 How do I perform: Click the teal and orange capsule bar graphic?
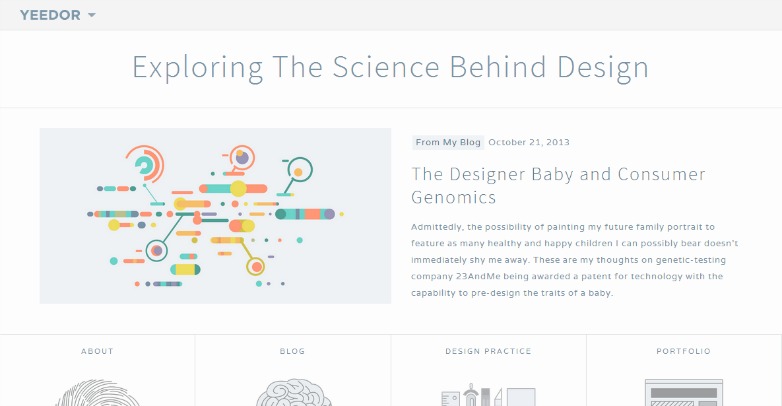[x=233, y=189]
